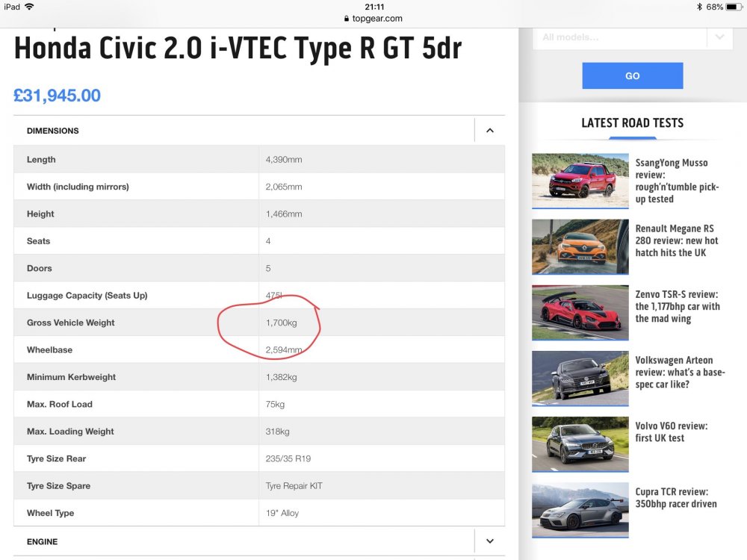This screenshot has width=747, height=560.
Task: Collapse the Dimensions section chevron
Action: [490, 131]
